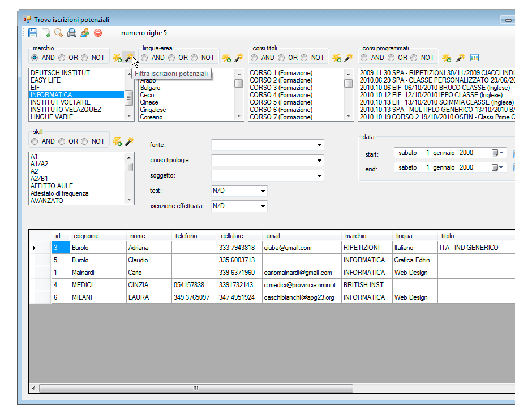Screen dimensions: 532x414
Task: Sort by marchio column header
Action: (355, 236)
